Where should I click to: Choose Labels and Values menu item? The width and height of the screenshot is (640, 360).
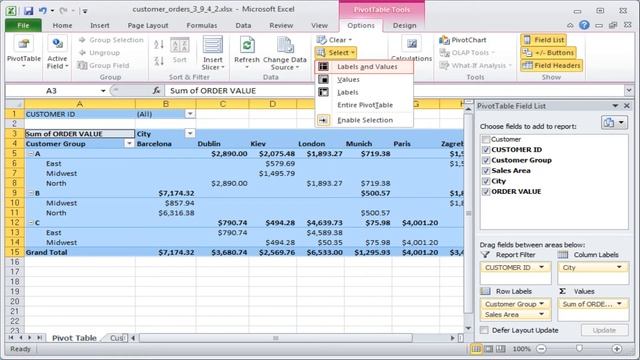point(364,67)
